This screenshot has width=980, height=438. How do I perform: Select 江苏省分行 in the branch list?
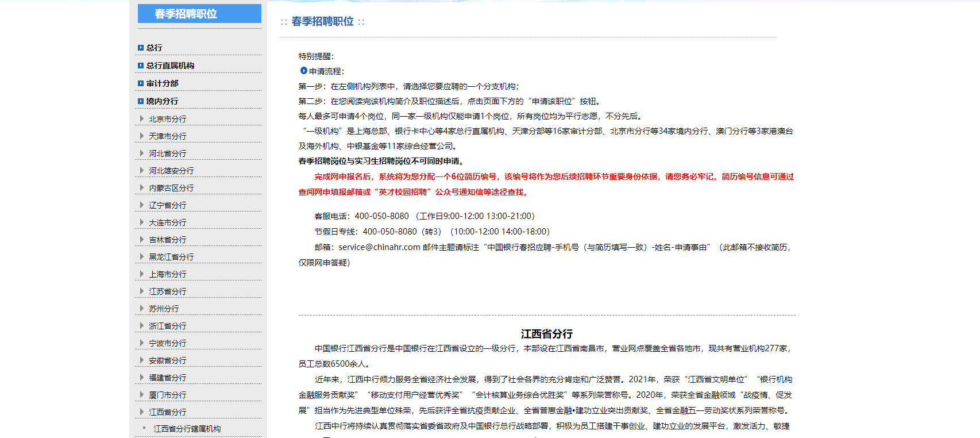[x=168, y=291]
